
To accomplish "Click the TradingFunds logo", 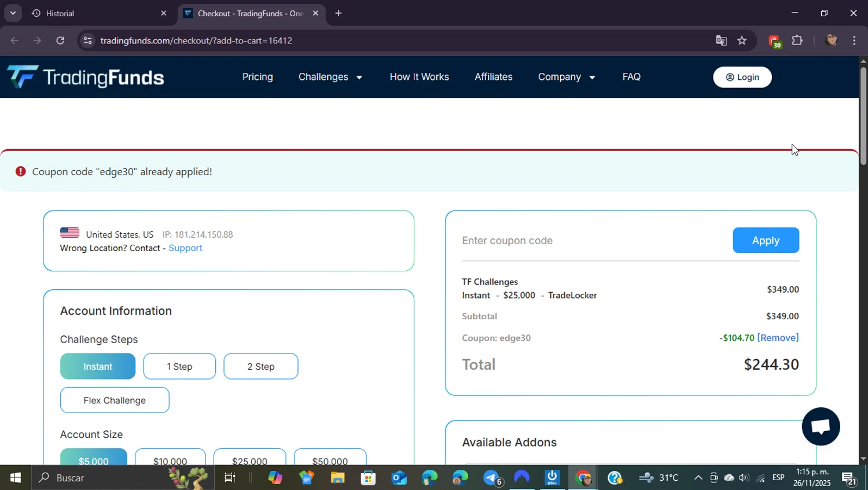I will 86,77.
